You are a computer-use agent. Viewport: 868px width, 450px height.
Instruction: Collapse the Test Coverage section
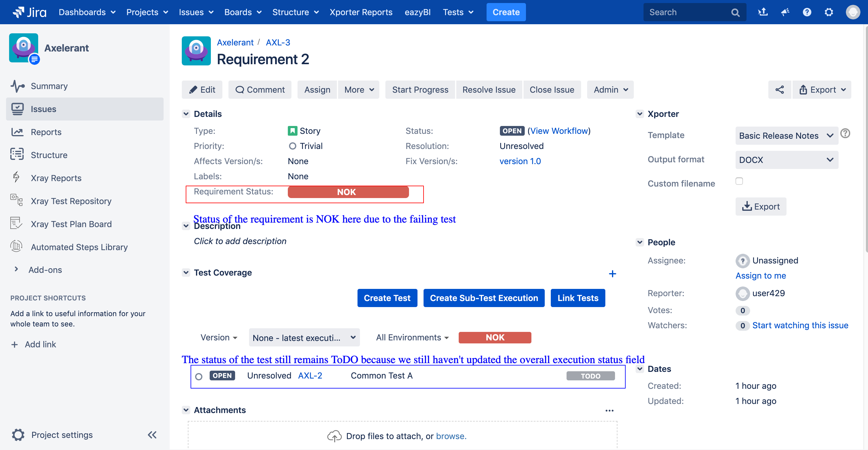click(186, 273)
